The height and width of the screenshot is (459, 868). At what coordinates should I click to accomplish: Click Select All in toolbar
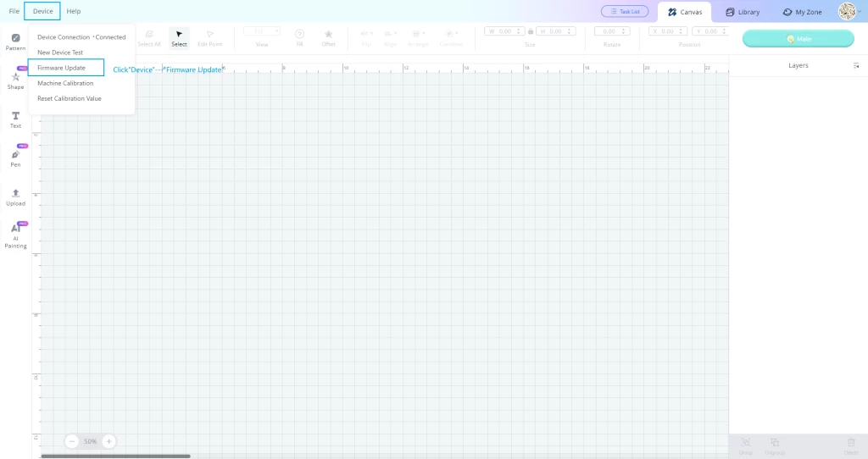(149, 39)
